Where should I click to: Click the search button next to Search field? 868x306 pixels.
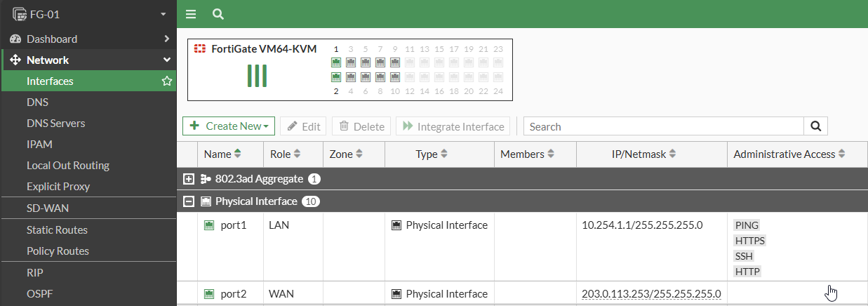[815, 126]
